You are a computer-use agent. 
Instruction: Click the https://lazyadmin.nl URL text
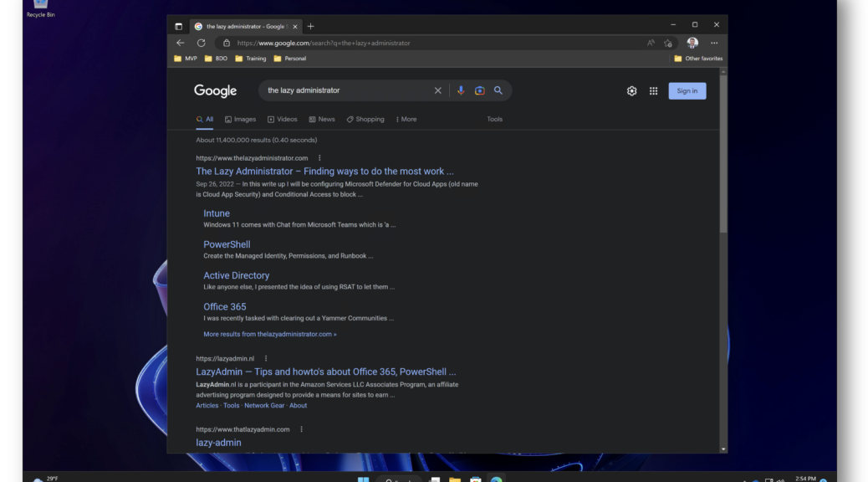tap(225, 358)
